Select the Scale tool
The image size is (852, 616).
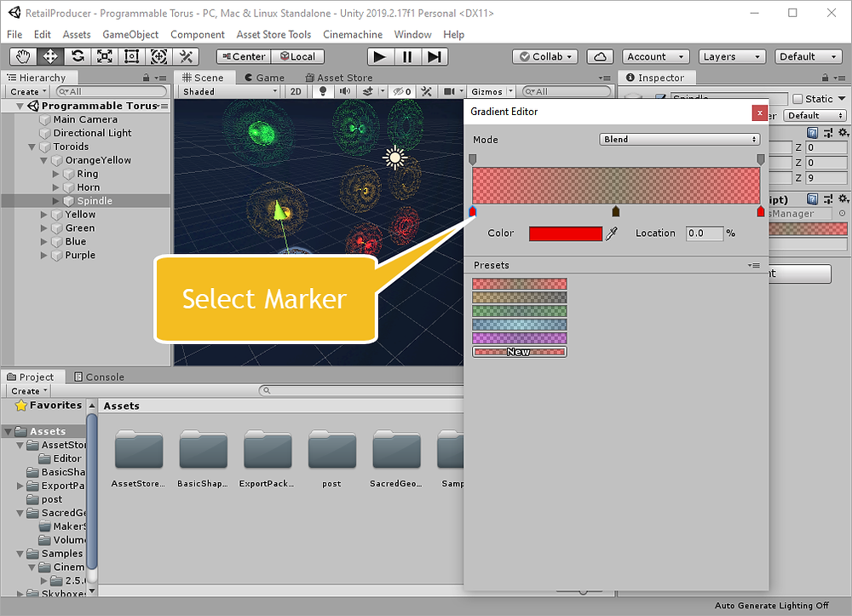pyautogui.click(x=104, y=56)
